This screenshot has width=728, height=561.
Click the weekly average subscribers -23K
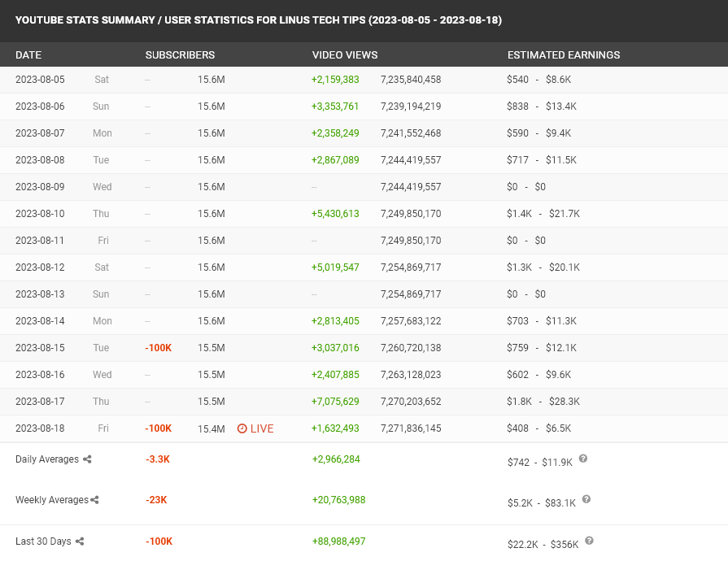(x=156, y=500)
